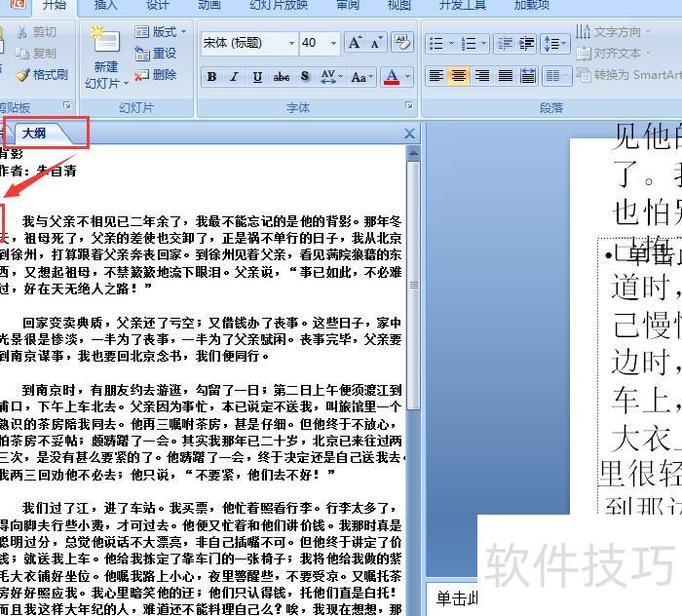
Task: Open the 审阅 (Review) ribbon tab
Action: (348, 5)
